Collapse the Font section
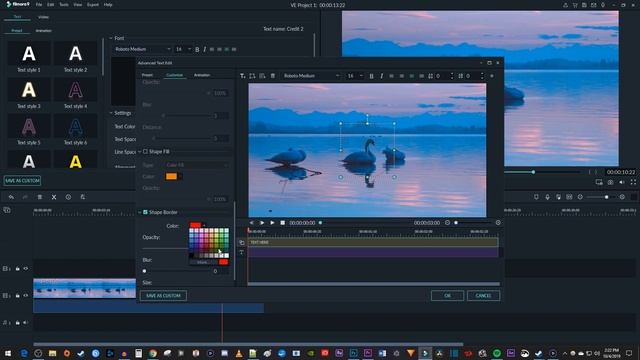The height and width of the screenshot is (360, 640). [111, 38]
